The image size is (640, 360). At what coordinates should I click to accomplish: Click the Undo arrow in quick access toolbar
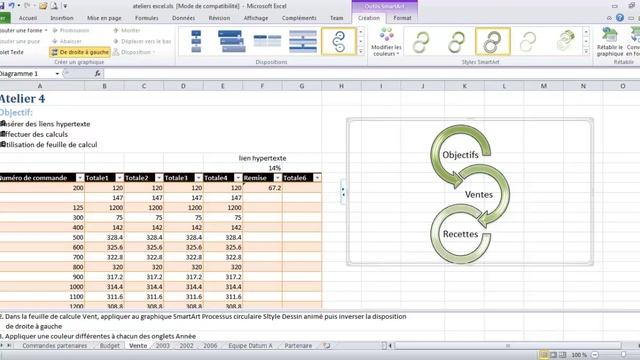tap(12, 6)
